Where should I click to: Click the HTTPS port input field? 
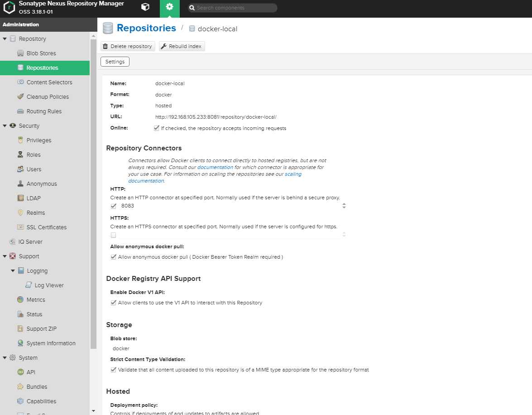tap(230, 235)
